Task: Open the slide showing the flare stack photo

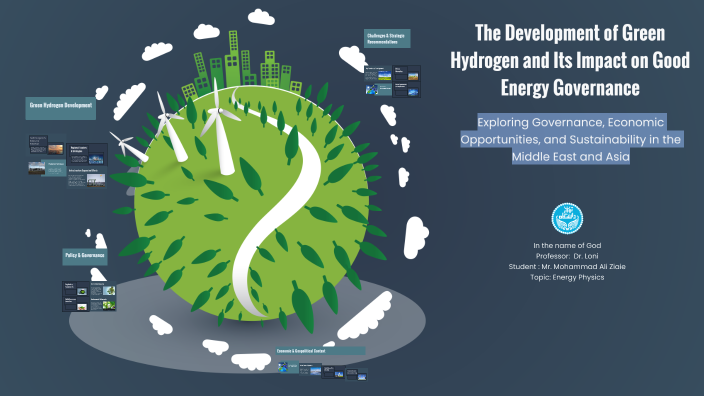Action: [87, 178]
